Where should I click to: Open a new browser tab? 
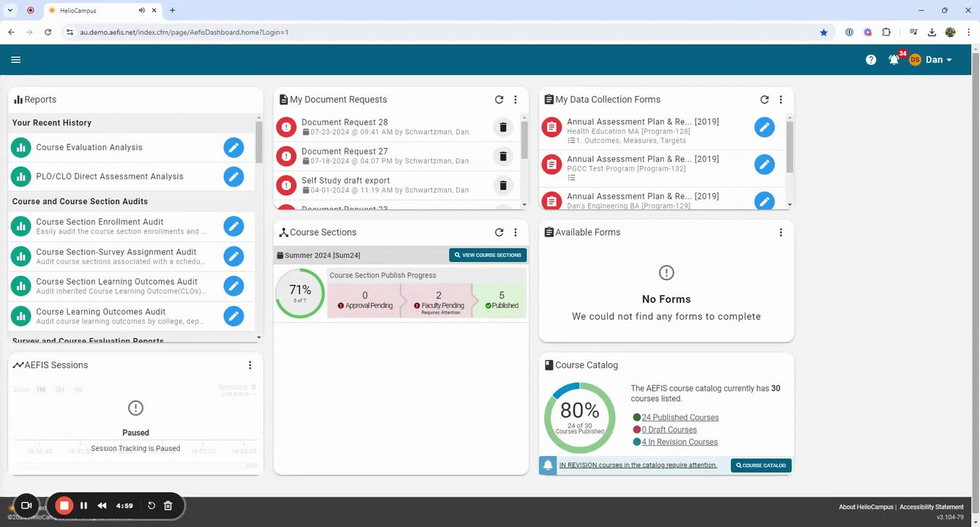tap(173, 11)
